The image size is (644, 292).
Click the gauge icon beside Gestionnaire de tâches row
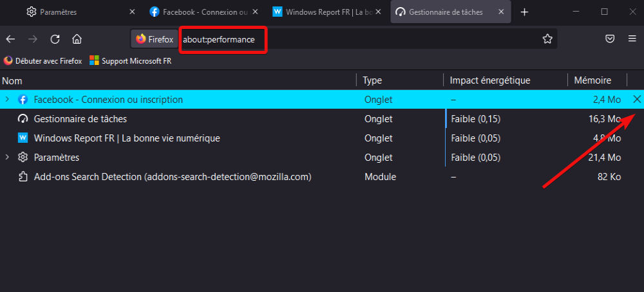coord(23,119)
